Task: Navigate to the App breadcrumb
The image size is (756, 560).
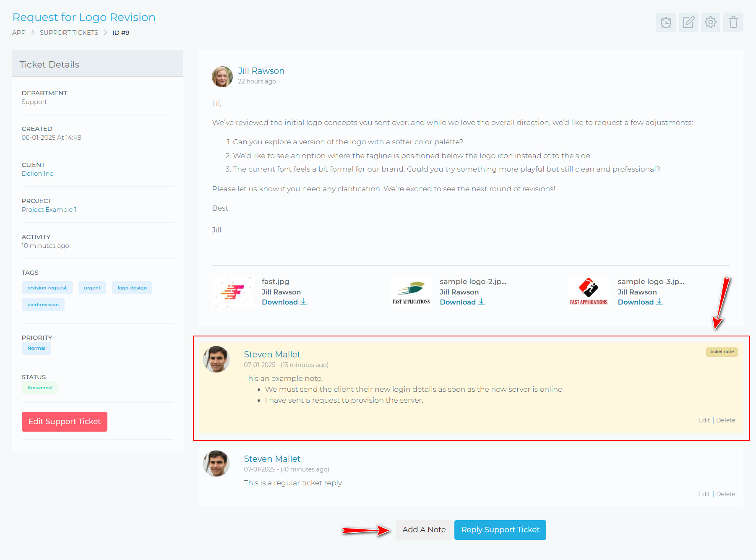Action: (x=19, y=33)
